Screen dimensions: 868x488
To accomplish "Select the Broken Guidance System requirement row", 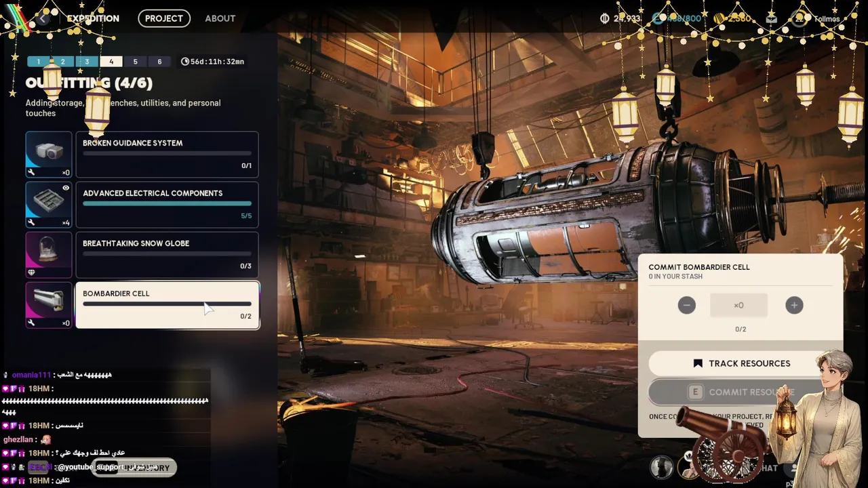I will (167, 155).
